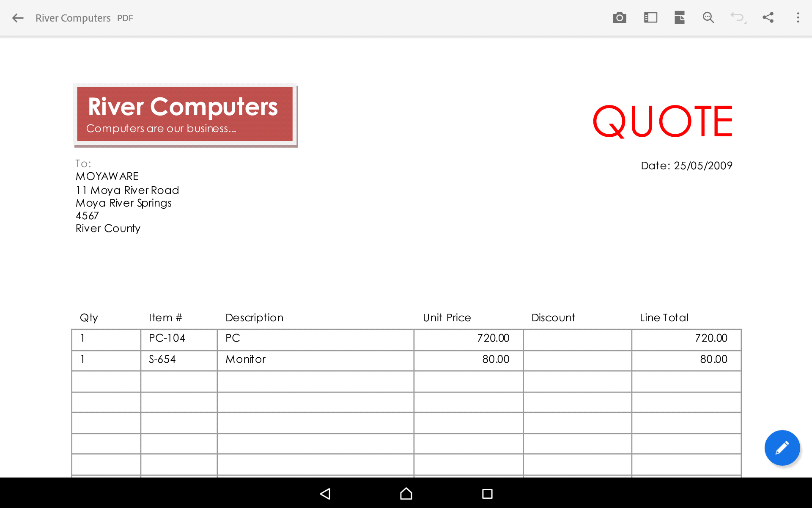Select the 720.00 line total cell

(686, 340)
